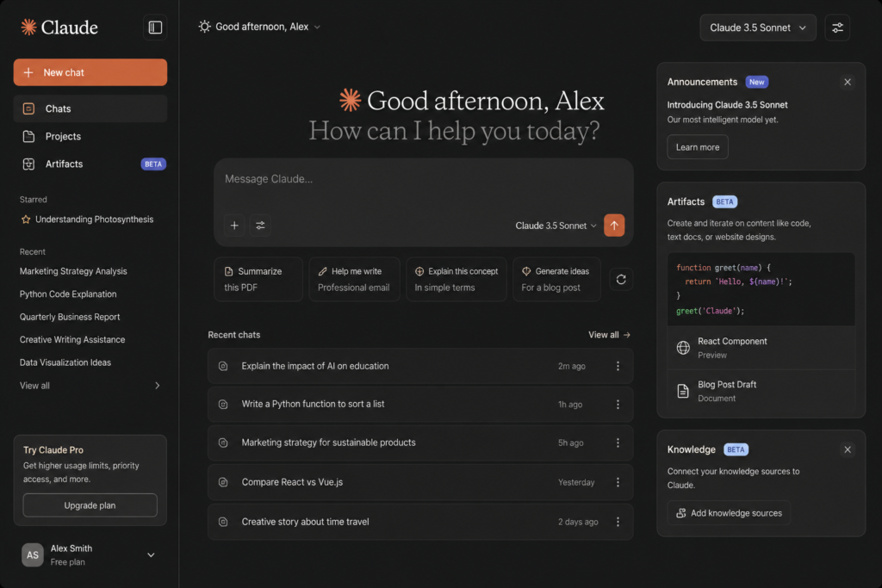Image resolution: width=882 pixels, height=588 pixels.
Task: Click Learn more in Announcements
Action: [x=698, y=147]
